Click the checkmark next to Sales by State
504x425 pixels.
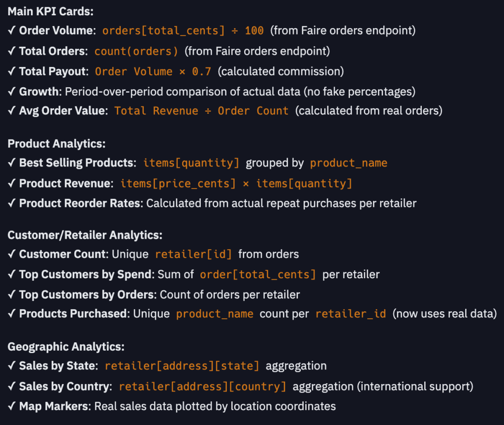(12, 366)
